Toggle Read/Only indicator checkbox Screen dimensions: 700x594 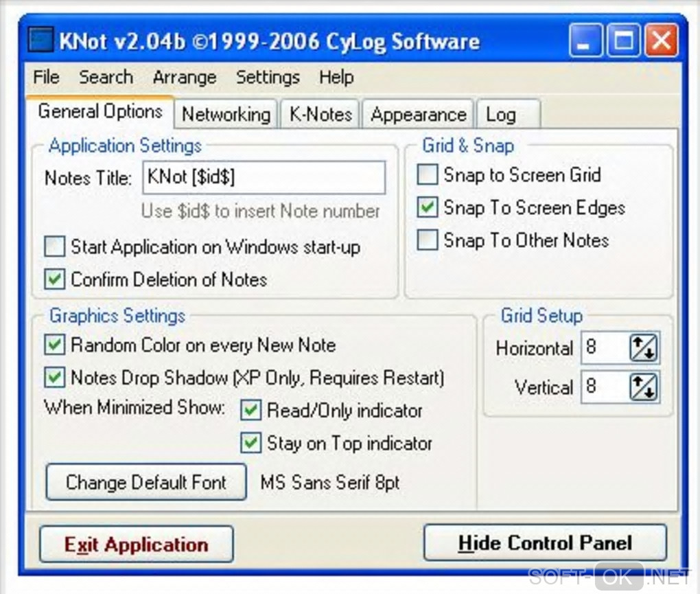click(250, 410)
